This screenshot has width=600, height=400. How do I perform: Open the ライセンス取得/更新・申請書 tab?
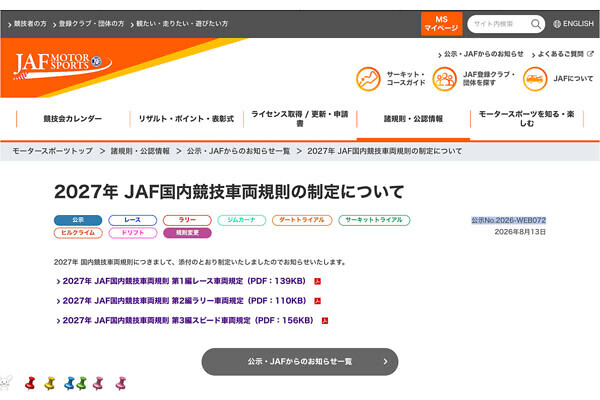[300, 119]
